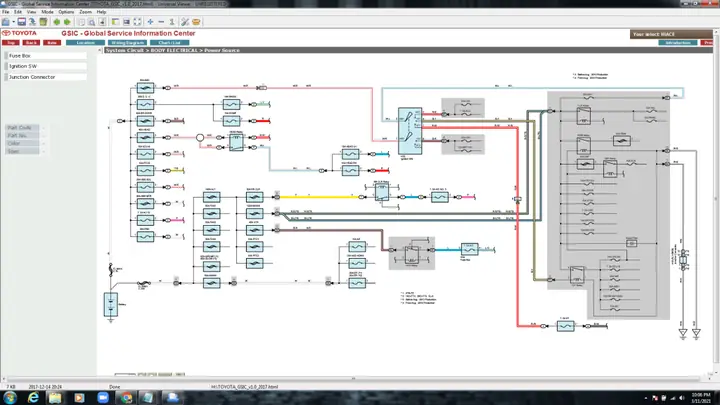Click the volume icon in system tray
This screenshot has width=720, height=405.
coord(681,398)
